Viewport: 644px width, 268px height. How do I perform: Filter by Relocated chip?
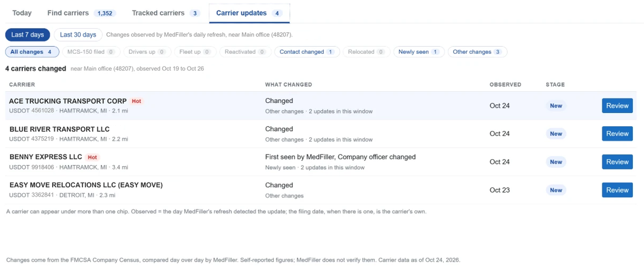[366, 52]
